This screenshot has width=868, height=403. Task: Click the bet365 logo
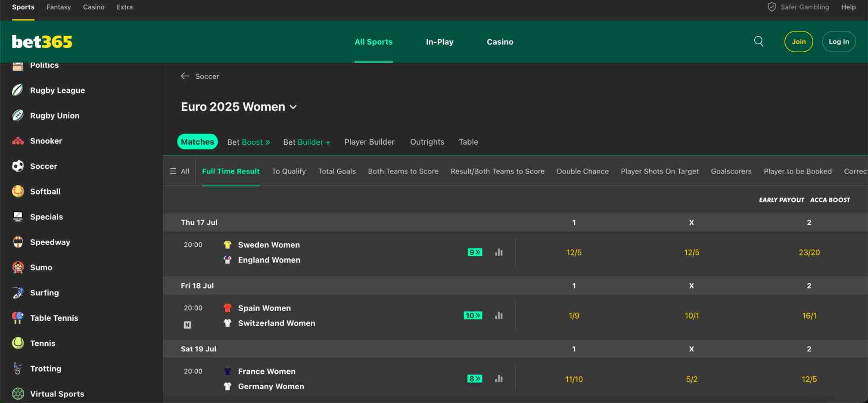(42, 42)
